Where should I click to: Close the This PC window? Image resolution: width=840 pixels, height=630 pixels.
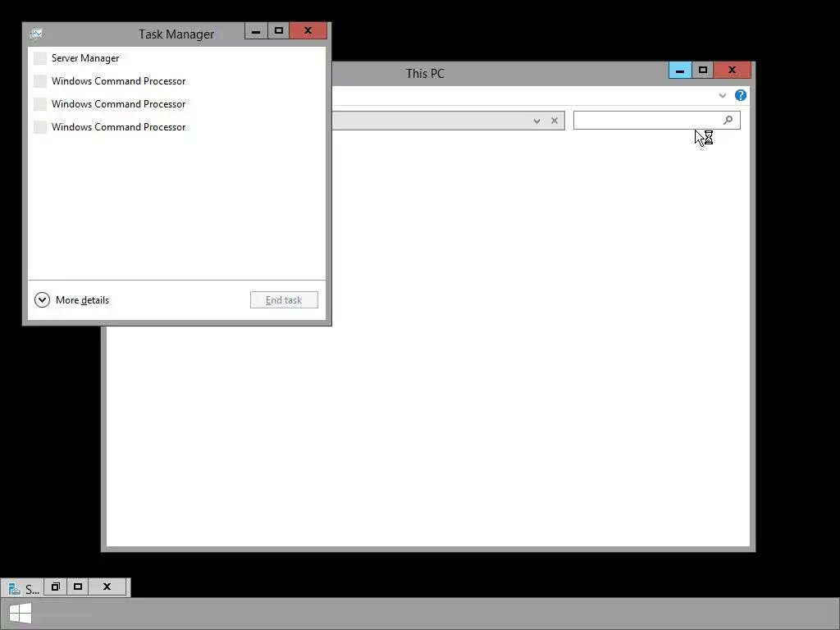pyautogui.click(x=733, y=71)
